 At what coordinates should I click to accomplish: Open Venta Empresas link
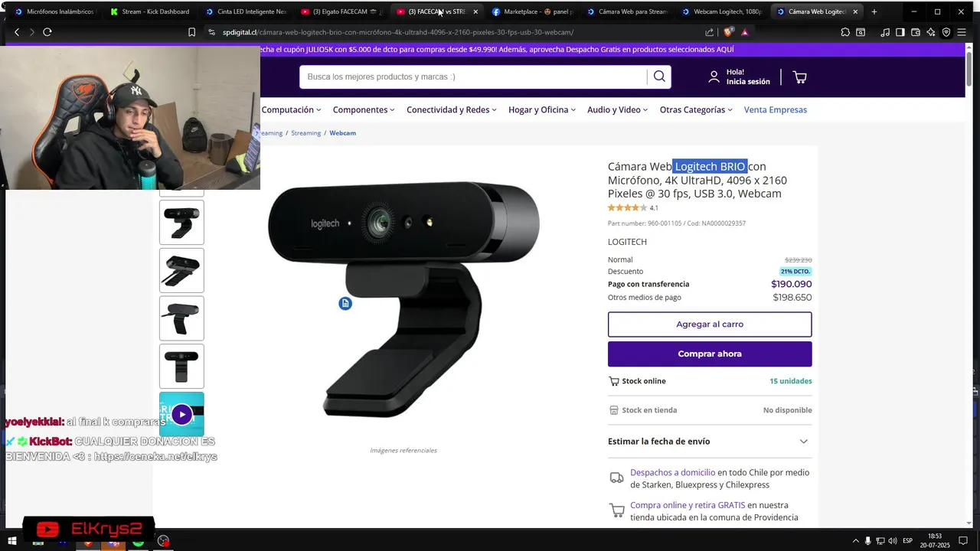click(x=775, y=109)
